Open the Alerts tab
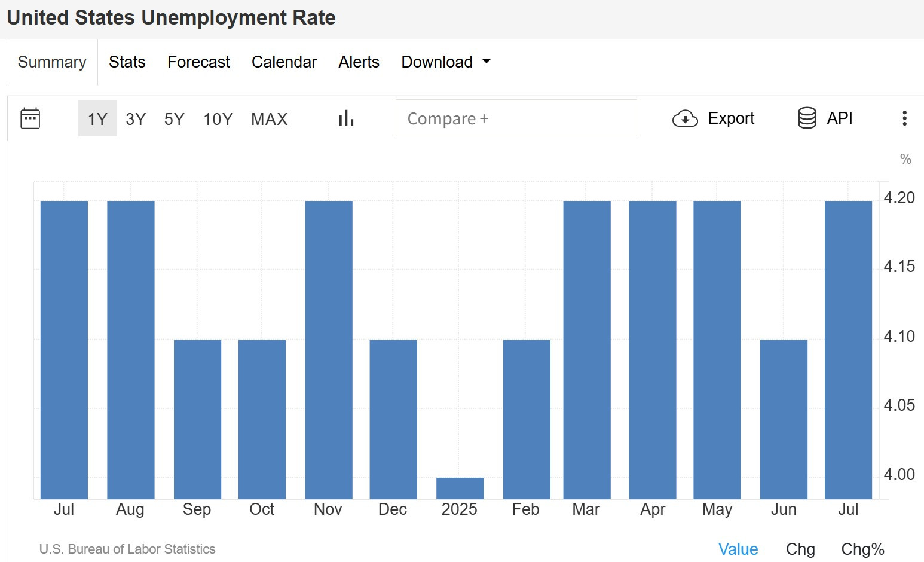 (x=359, y=62)
